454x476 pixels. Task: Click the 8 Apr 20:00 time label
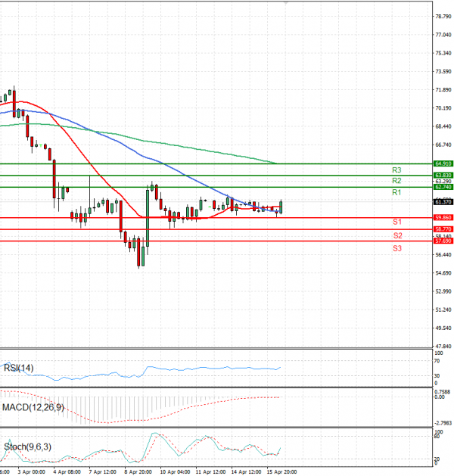click(x=138, y=472)
